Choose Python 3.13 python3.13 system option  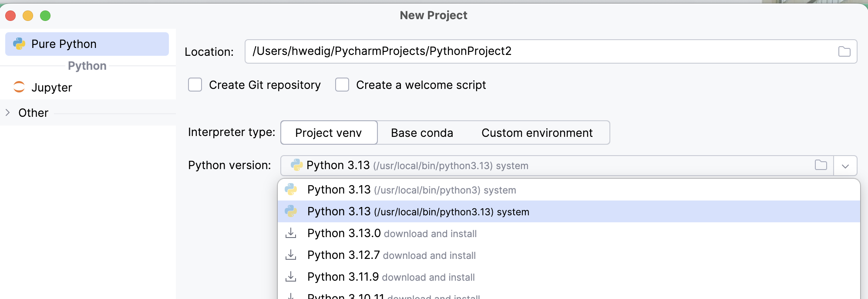tap(418, 212)
